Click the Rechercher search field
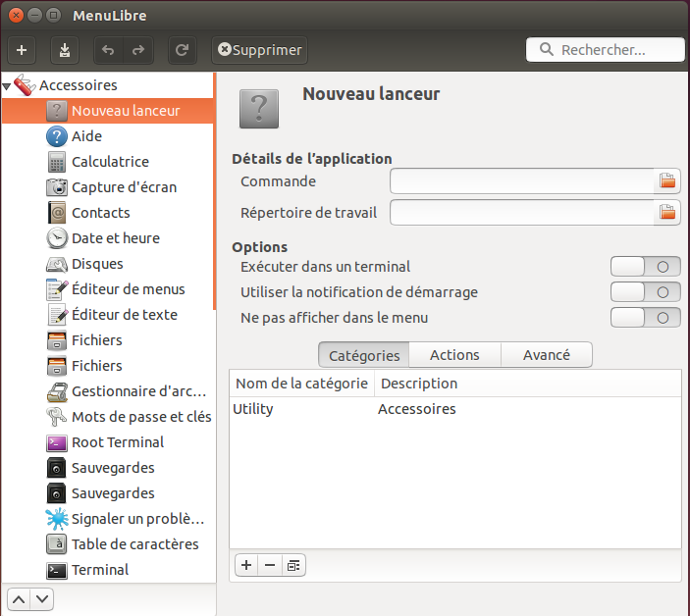Screen dimensions: 690x616 pyautogui.click(x=605, y=50)
